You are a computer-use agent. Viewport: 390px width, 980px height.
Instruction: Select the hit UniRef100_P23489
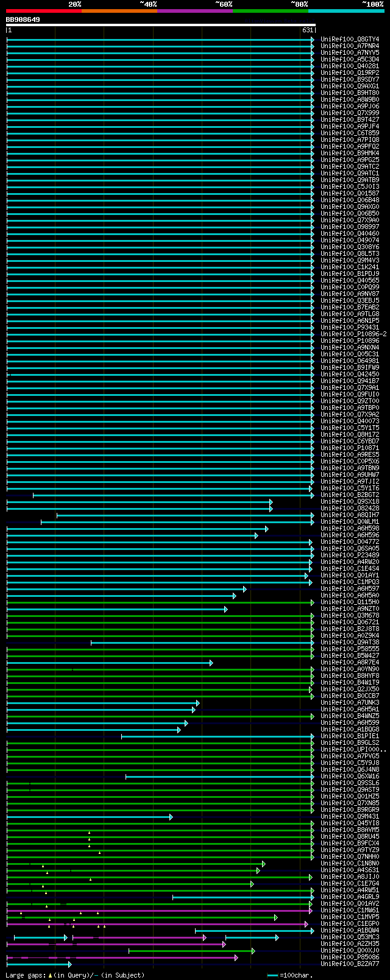350,555
